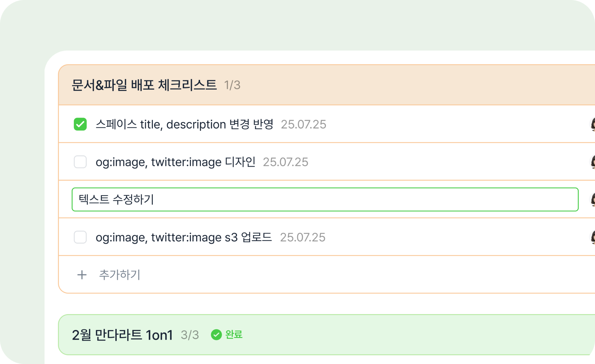This screenshot has width=595, height=364.
Task: Click into the 텍스트 수정하기 text field
Action: [325, 200]
